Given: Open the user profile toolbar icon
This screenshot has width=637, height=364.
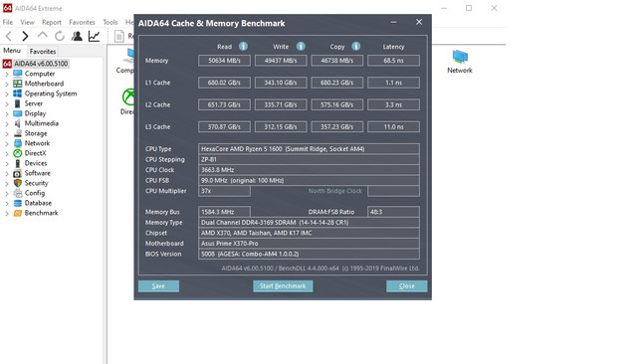Looking at the screenshot, I should [x=77, y=36].
